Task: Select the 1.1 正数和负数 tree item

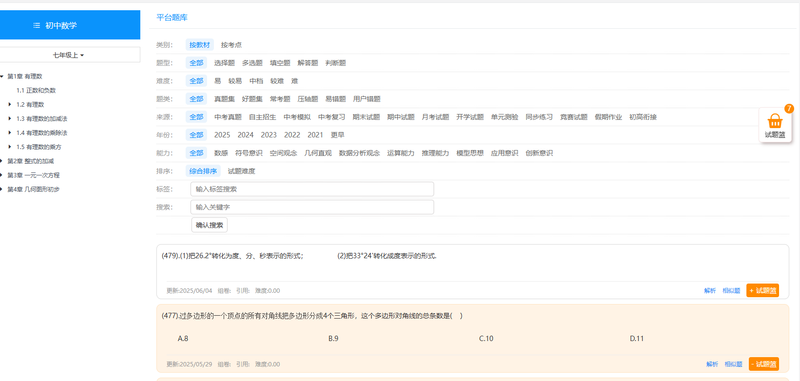Action: coord(36,90)
